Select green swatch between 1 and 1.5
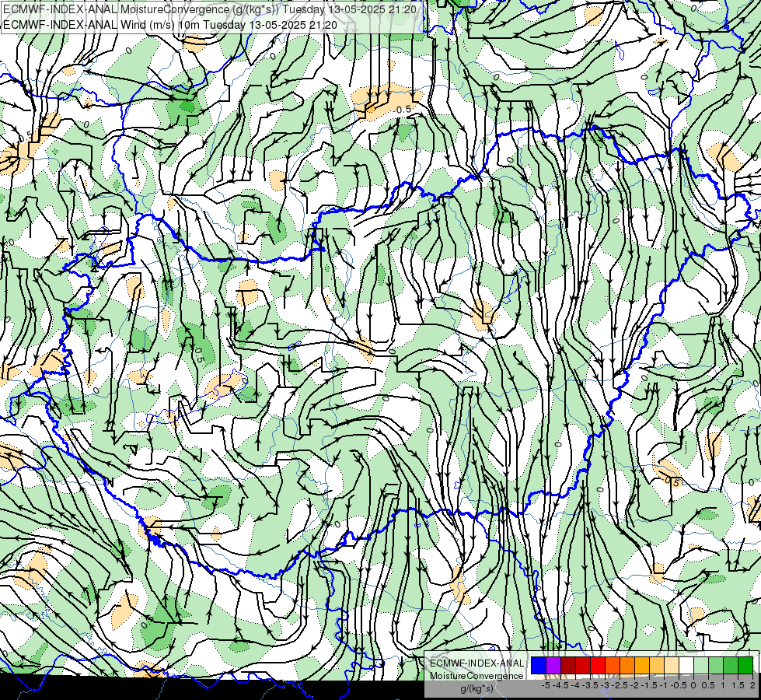 (x=731, y=666)
